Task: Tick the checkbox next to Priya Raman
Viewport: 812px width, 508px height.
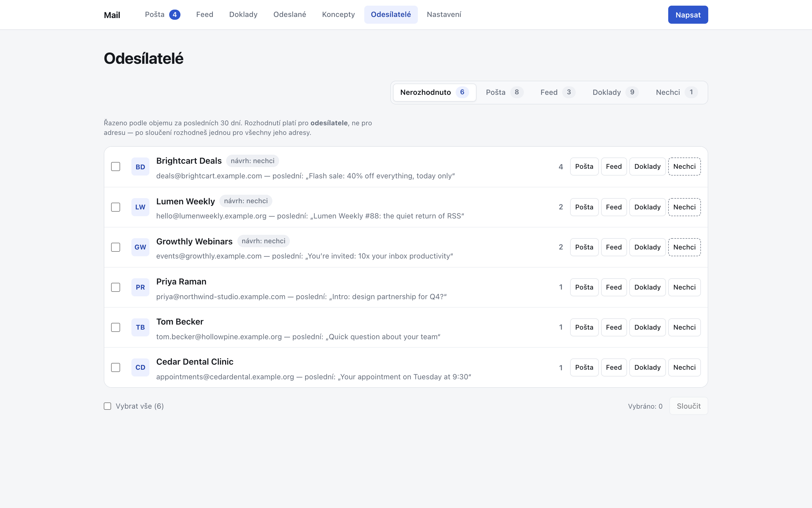Action: pos(115,287)
